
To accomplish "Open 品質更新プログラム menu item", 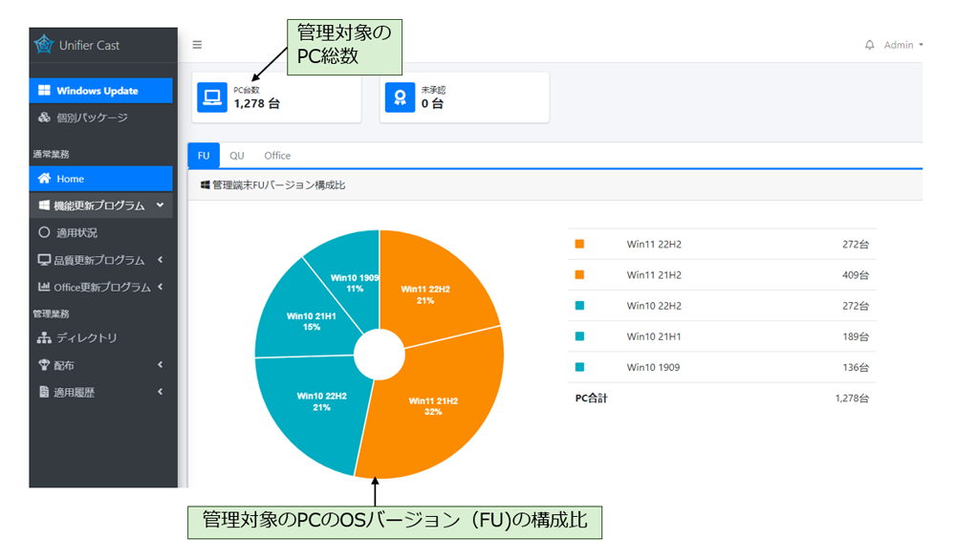I will 100,260.
